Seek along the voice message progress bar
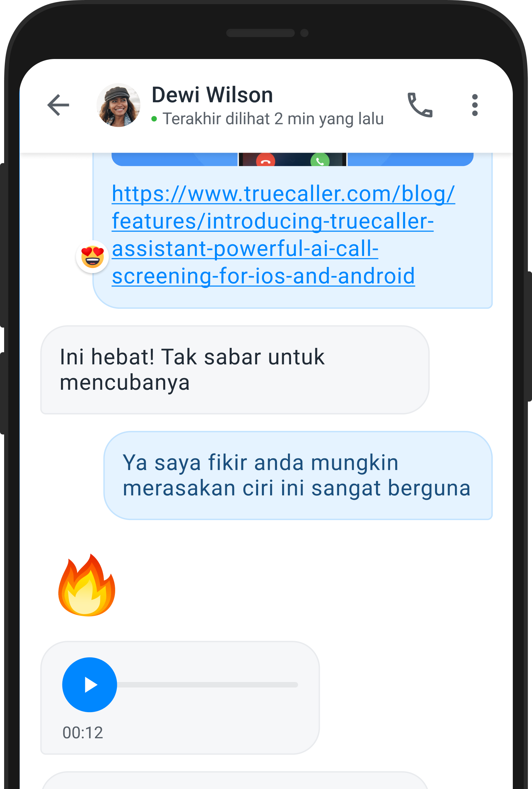 pos(207,685)
